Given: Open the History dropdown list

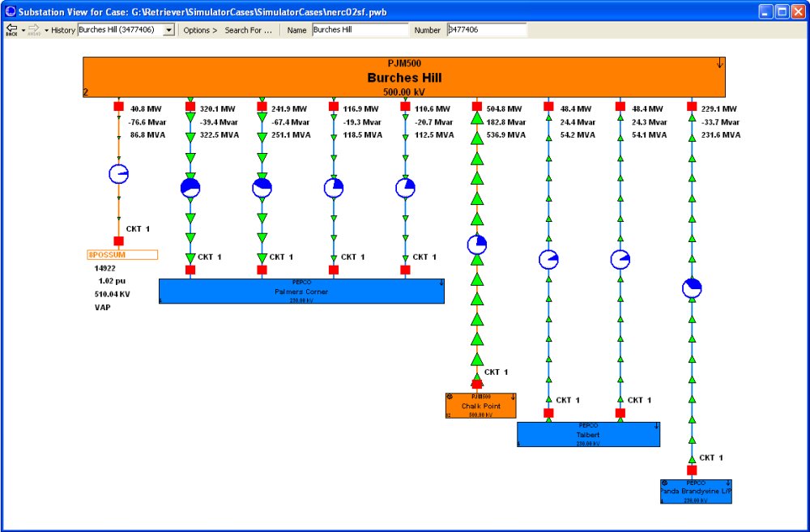Looking at the screenshot, I should point(168,30).
